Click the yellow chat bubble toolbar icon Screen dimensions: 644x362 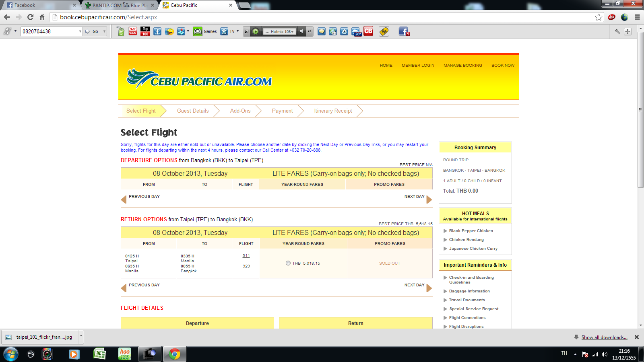322,31
